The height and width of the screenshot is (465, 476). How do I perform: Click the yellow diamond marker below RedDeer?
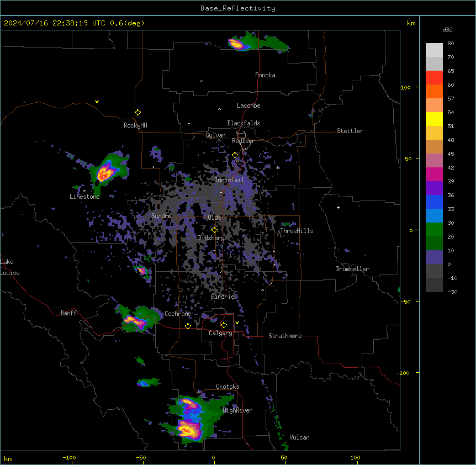(x=235, y=155)
